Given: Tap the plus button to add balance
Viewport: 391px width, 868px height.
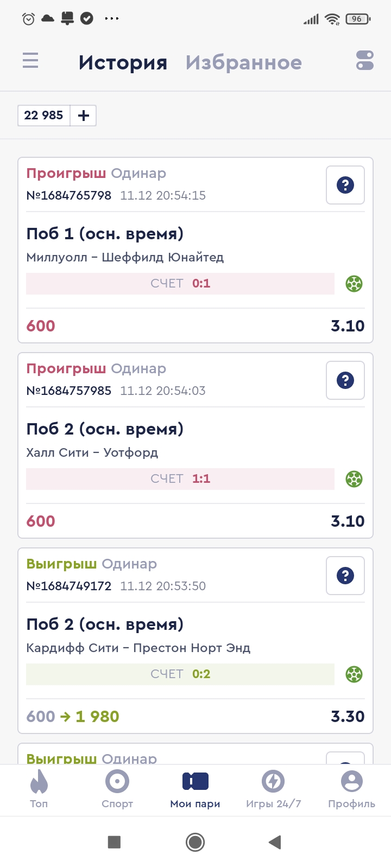Looking at the screenshot, I should click(84, 116).
